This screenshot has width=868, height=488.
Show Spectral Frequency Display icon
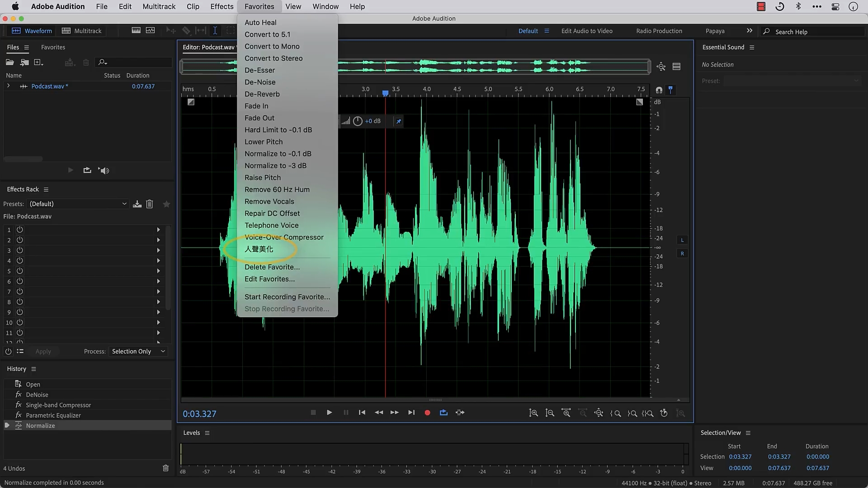pyautogui.click(x=136, y=30)
